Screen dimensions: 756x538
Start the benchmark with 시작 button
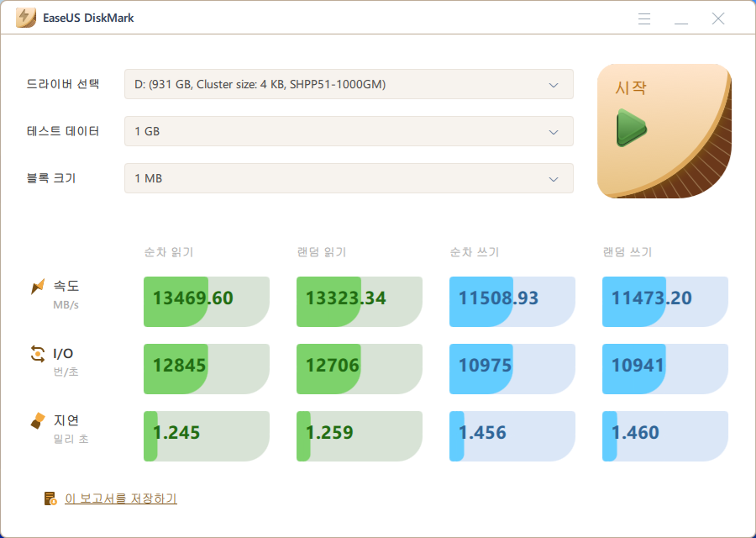click(x=664, y=131)
